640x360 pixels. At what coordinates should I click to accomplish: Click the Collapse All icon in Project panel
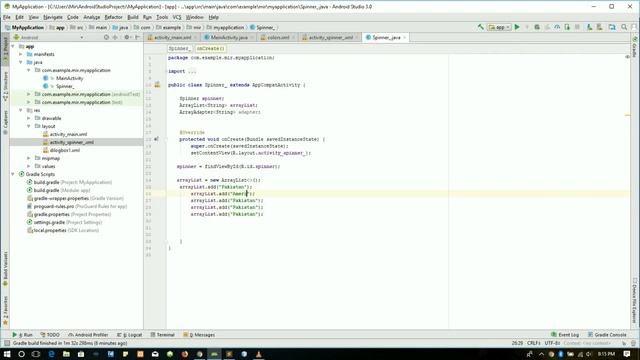[116, 37]
